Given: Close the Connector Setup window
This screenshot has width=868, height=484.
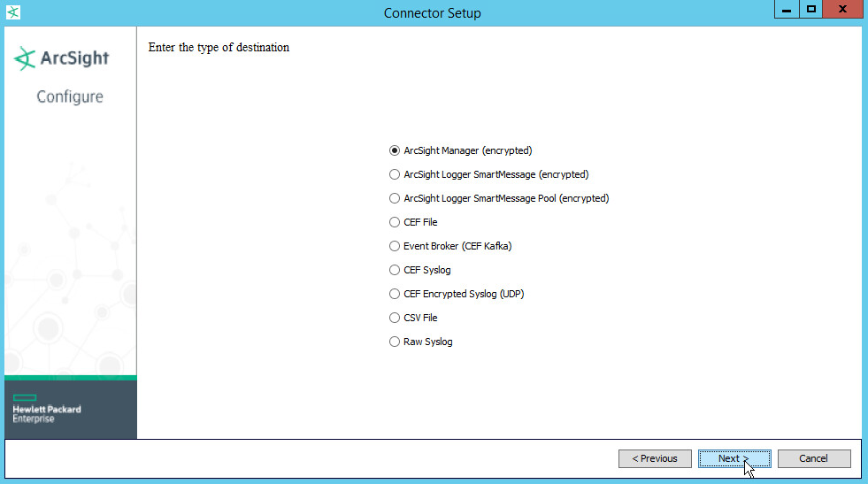Looking at the screenshot, I should [x=841, y=9].
